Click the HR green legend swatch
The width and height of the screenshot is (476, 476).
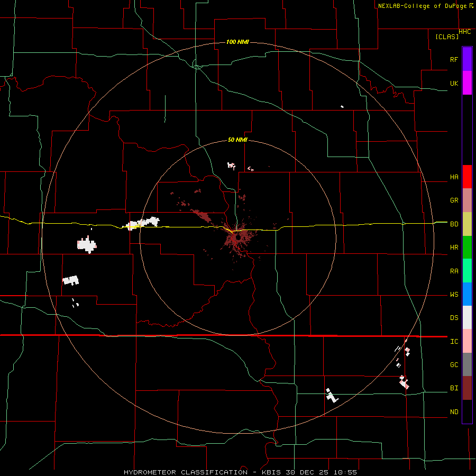click(x=467, y=248)
